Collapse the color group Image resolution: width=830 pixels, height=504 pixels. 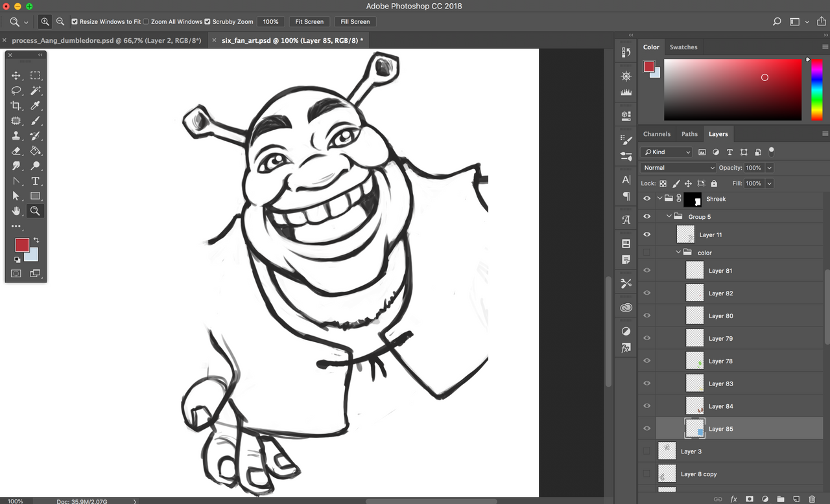pos(679,252)
